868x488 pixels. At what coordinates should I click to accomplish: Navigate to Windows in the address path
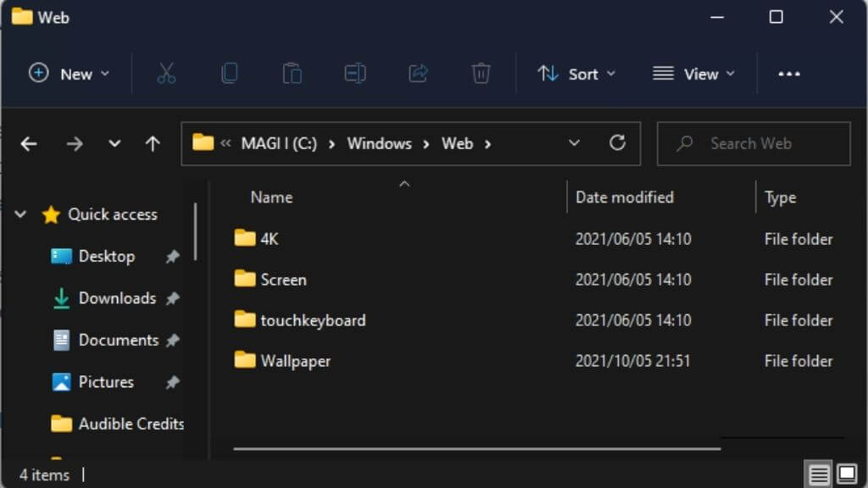[379, 144]
